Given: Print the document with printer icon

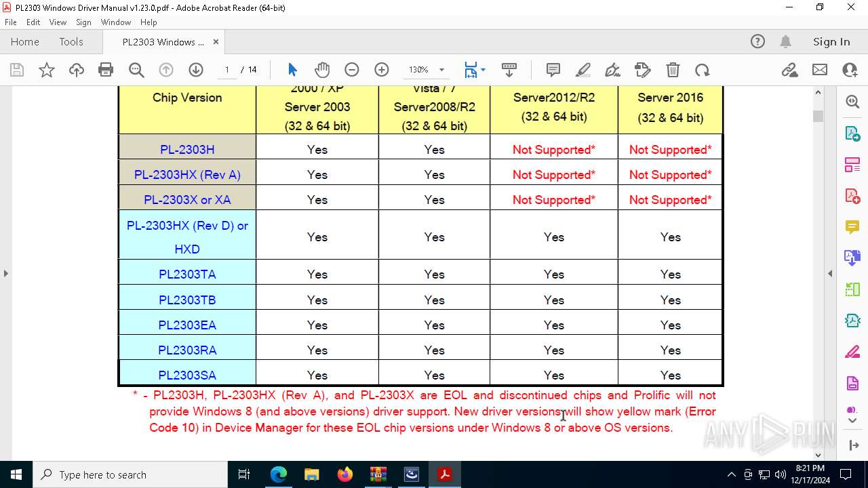Looking at the screenshot, I should pyautogui.click(x=106, y=70).
